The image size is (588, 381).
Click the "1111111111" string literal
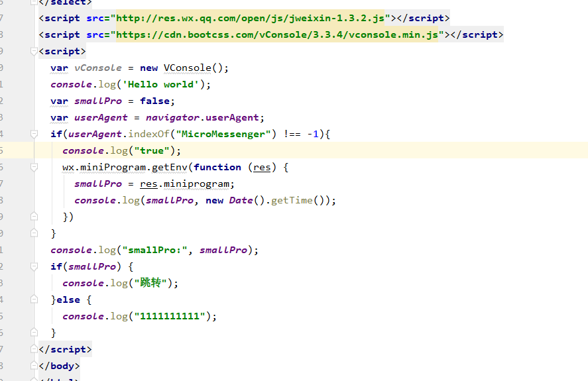click(170, 316)
